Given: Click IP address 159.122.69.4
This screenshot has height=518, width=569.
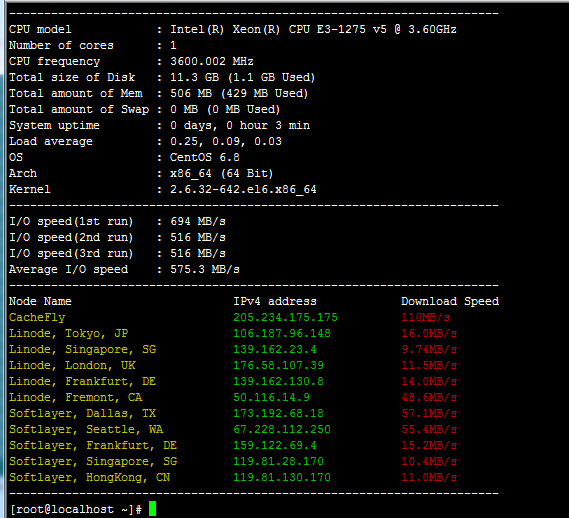Looking at the screenshot, I should [275, 445].
